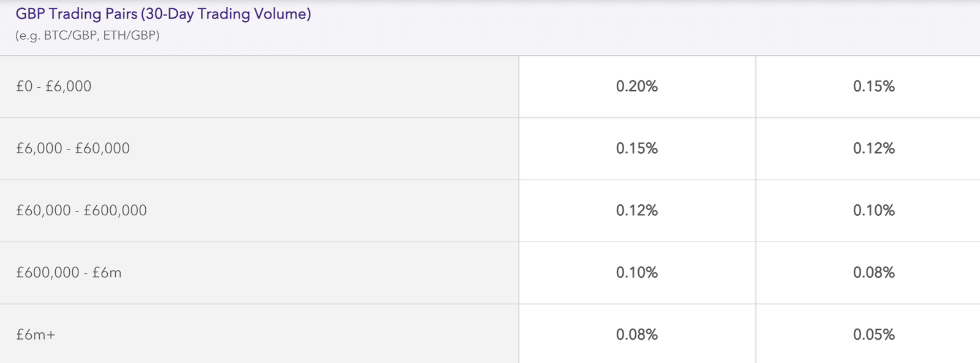Click 'BTC/GBP' in the example subtitle
Screen dimensions: 980x363
coord(70,36)
